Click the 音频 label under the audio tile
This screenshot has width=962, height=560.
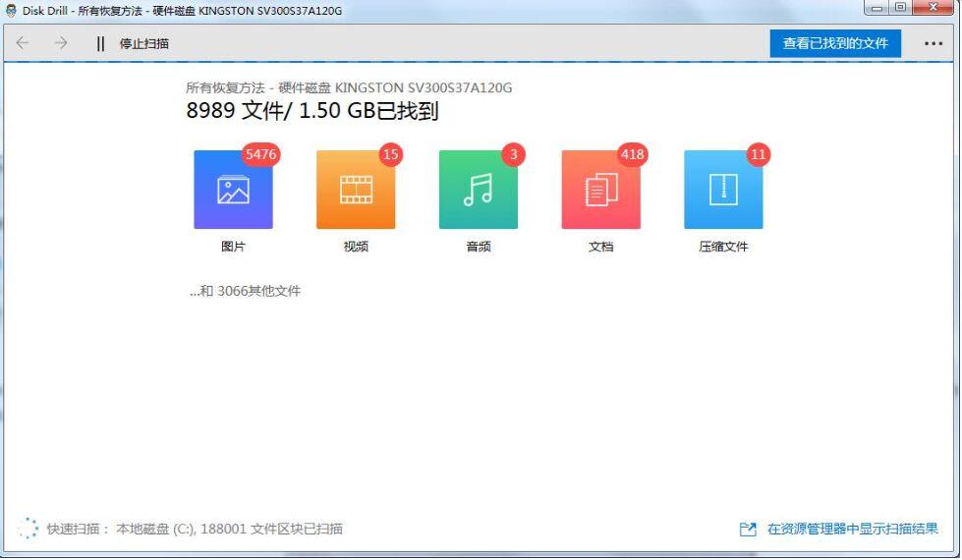pyautogui.click(x=479, y=247)
